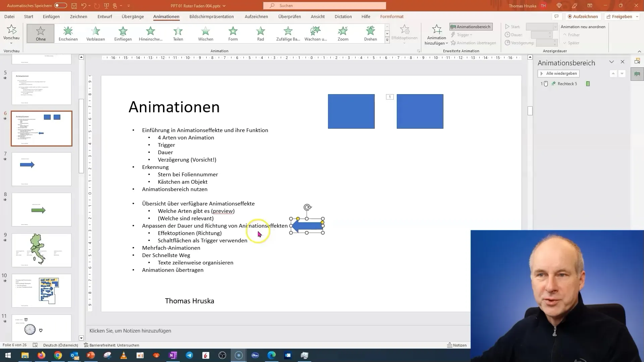Open the comments pane icon
Viewport: 644px width, 362px height.
556,16
